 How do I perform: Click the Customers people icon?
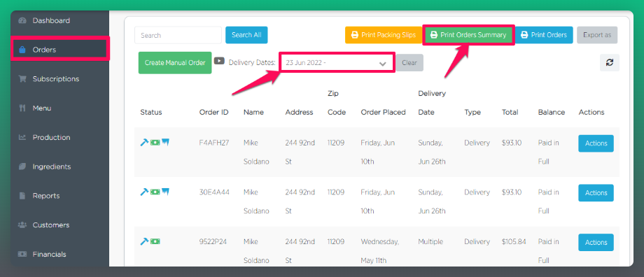click(22, 225)
